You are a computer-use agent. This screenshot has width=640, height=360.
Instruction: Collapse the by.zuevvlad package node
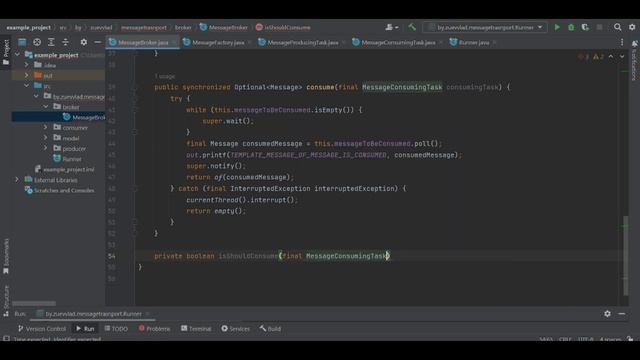(x=36, y=96)
